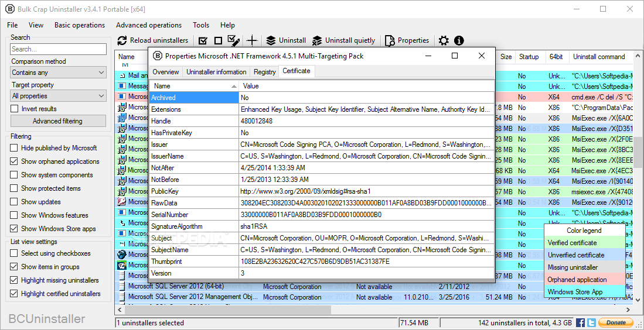This screenshot has height=330, width=644.
Task: Click the Value column header
Action: [367, 86]
